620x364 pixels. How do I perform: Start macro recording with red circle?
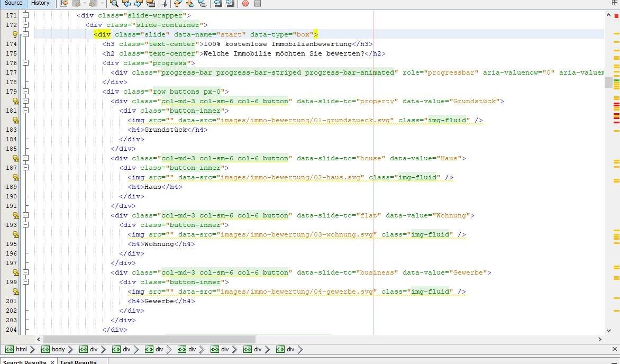pyautogui.click(x=245, y=4)
